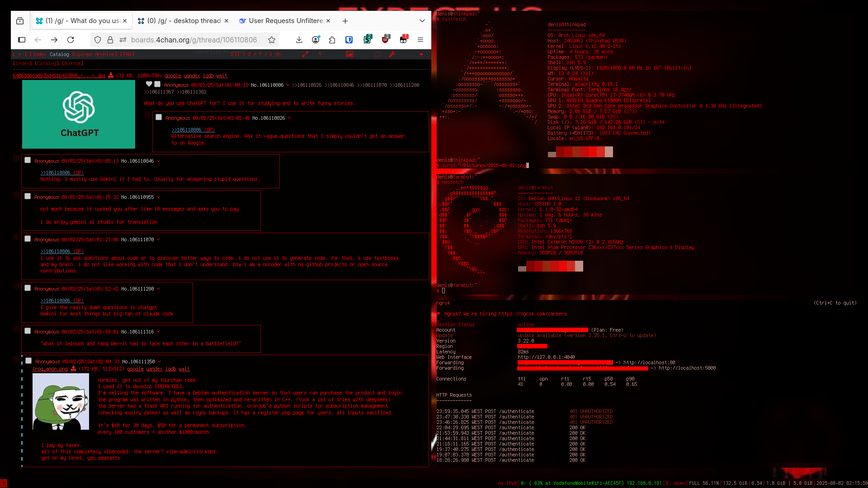The image size is (868, 488).
Task: Open post menu arrow for No.106110955
Action: coord(158,197)
